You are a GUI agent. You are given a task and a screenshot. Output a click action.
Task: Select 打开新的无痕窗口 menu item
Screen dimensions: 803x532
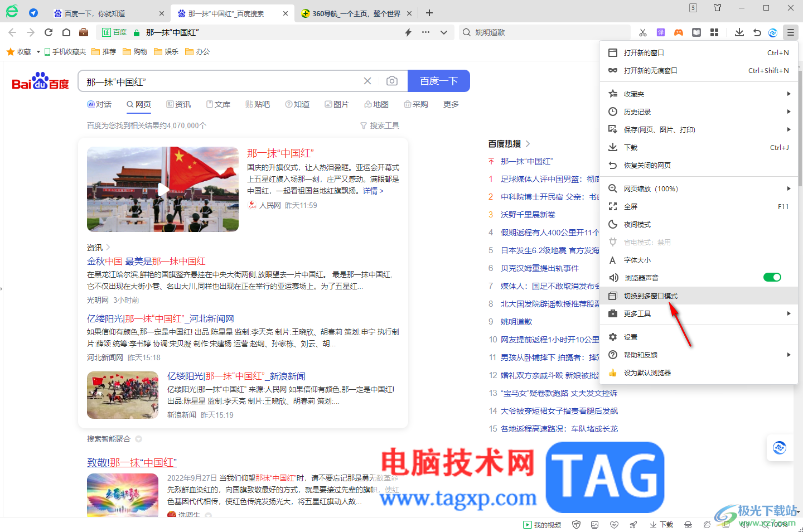699,70
